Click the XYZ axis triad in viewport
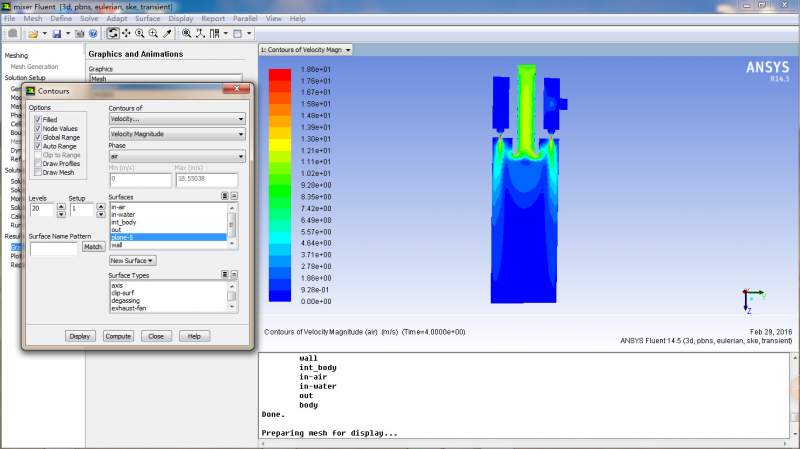The image size is (800, 449). pyautogui.click(x=753, y=300)
